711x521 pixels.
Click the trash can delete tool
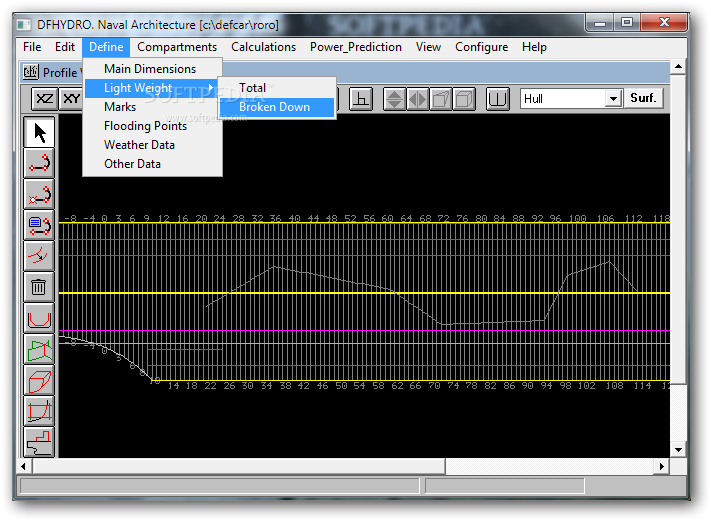39,287
